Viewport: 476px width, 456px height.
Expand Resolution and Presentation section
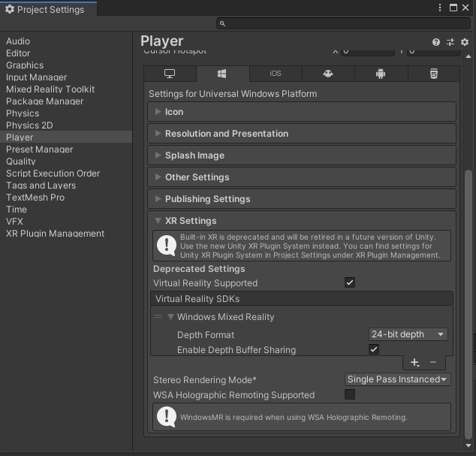tap(302, 134)
